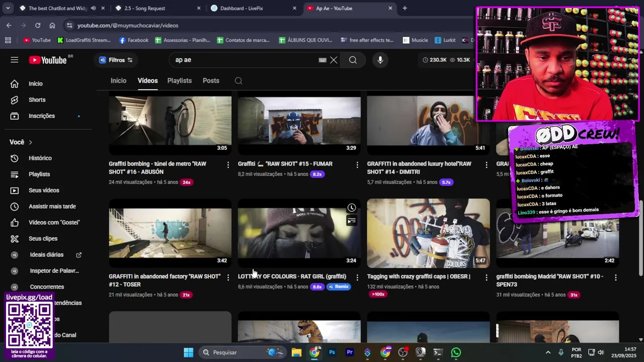Open the 5:47 graffiti caps thumbnail

[428, 233]
